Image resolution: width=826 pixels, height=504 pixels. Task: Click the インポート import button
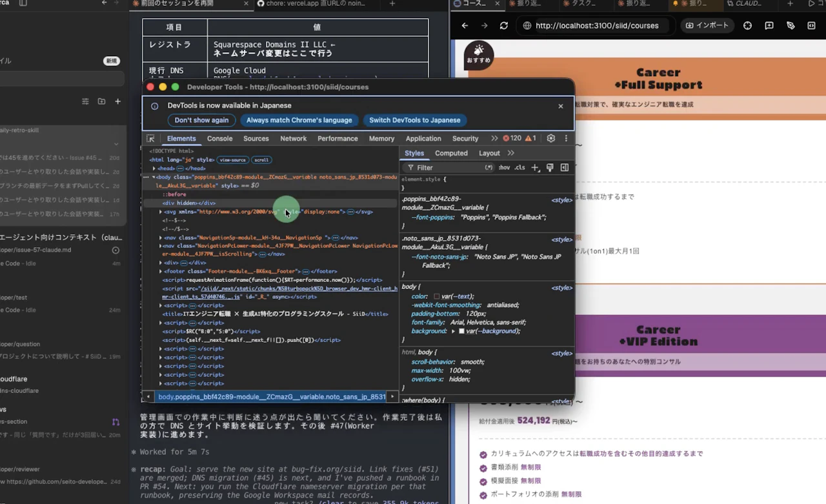click(707, 26)
